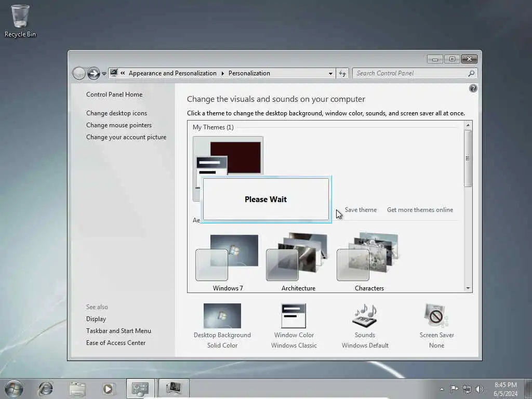Open Change your account picture link
The width and height of the screenshot is (532, 399).
pyautogui.click(x=126, y=137)
